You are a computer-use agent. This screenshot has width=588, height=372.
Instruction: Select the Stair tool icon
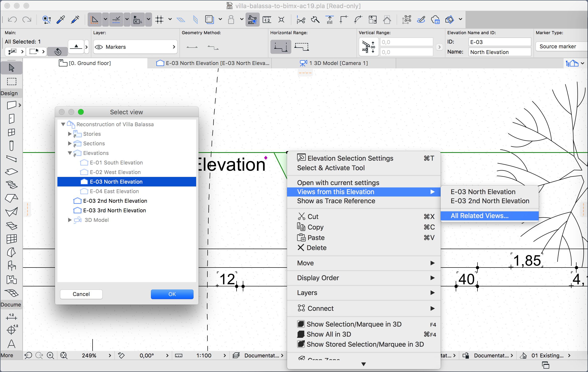click(x=11, y=185)
